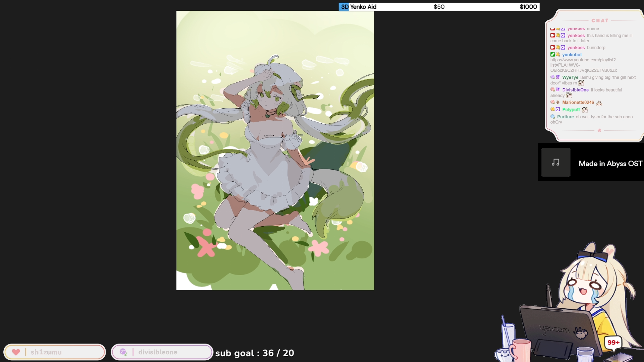Click the cow emote after 'already' in DivisibleOne's message

pos(569,95)
